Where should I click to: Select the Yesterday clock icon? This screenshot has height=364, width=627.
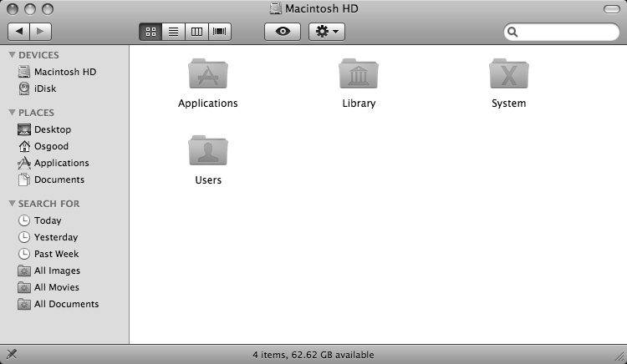pos(24,237)
